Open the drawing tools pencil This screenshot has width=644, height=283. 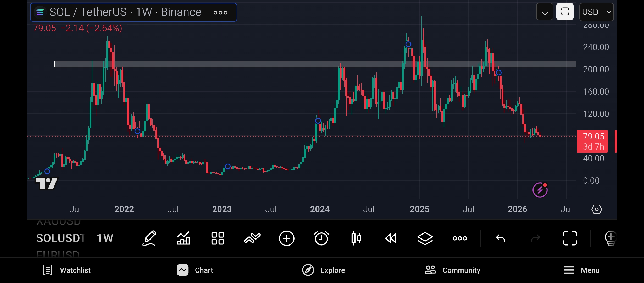(x=149, y=238)
